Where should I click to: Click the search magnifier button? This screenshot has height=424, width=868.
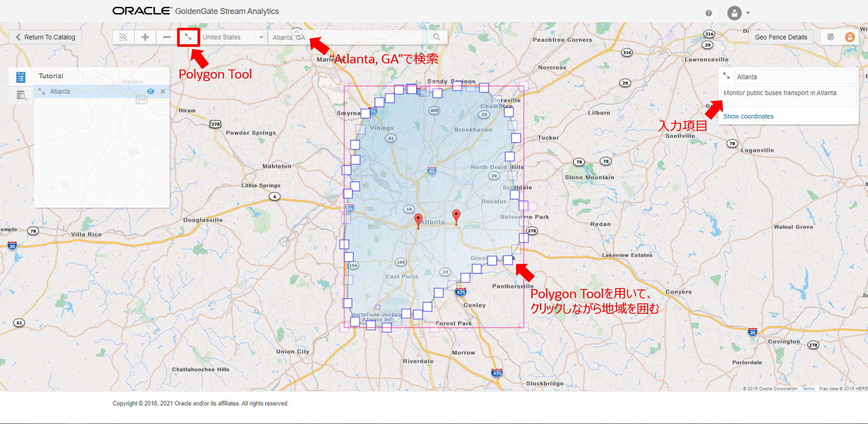click(x=437, y=37)
